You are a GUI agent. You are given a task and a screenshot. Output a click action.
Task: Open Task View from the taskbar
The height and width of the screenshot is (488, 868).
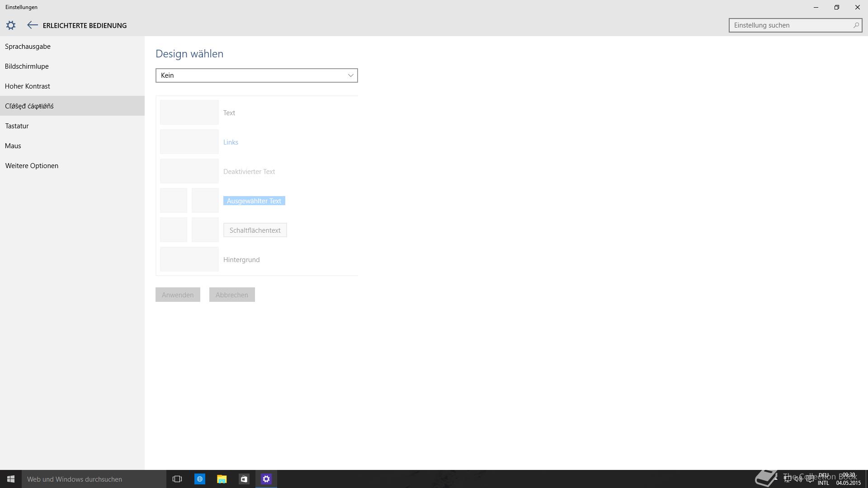point(177,479)
